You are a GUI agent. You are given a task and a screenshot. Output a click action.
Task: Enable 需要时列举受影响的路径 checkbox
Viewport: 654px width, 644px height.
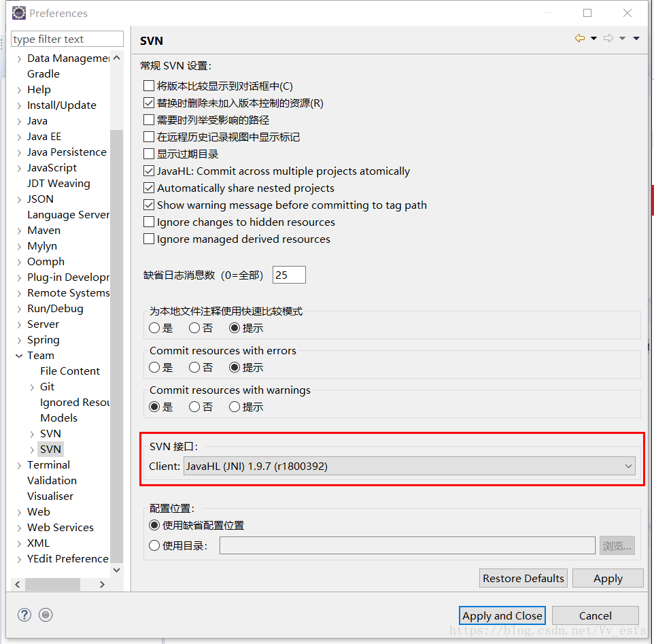click(x=149, y=120)
